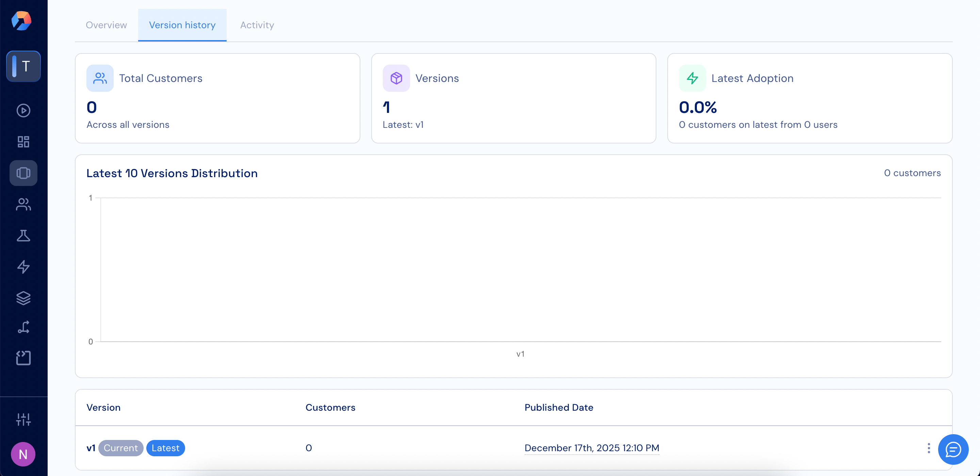Click the 0.0% adoption value
Screen dimensions: 980x476
[698, 107]
